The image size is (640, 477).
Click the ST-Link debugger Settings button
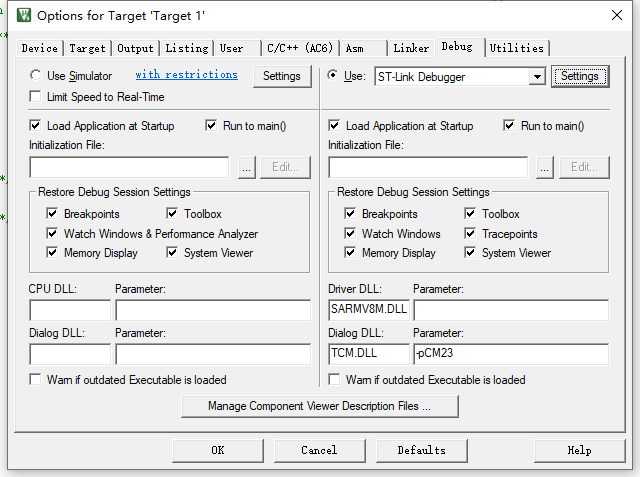[579, 76]
